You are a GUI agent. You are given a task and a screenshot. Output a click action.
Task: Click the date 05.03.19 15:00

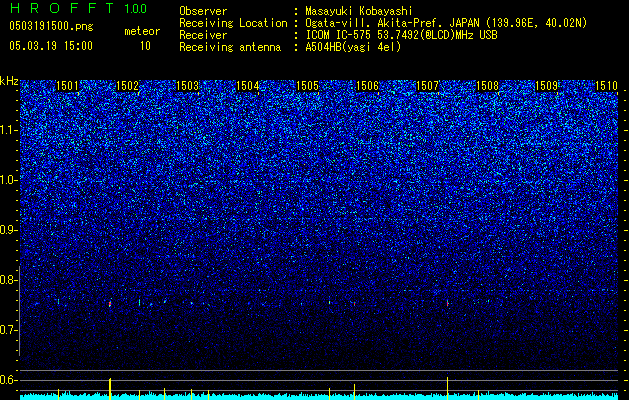pyautogui.click(x=51, y=46)
